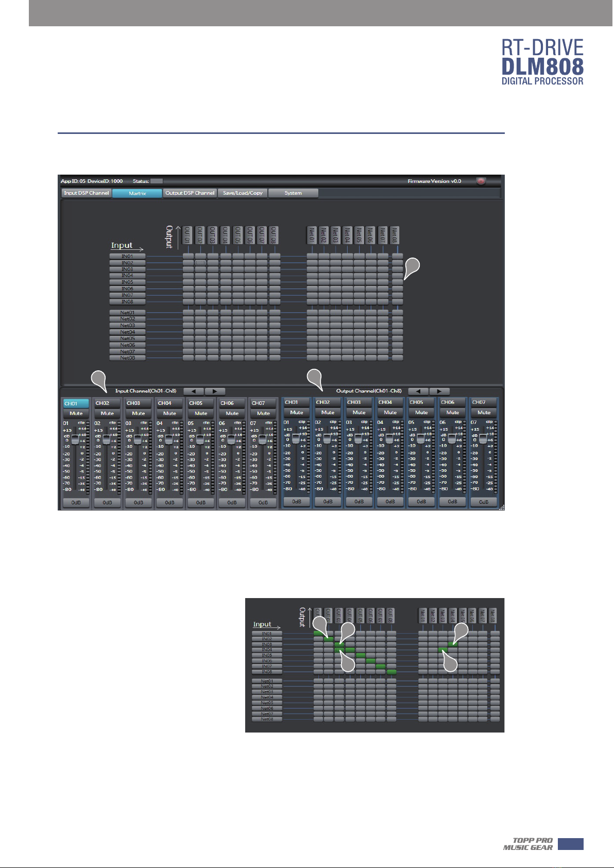Mute input channel CH07
Screen dimensions: 614x868
263,413
